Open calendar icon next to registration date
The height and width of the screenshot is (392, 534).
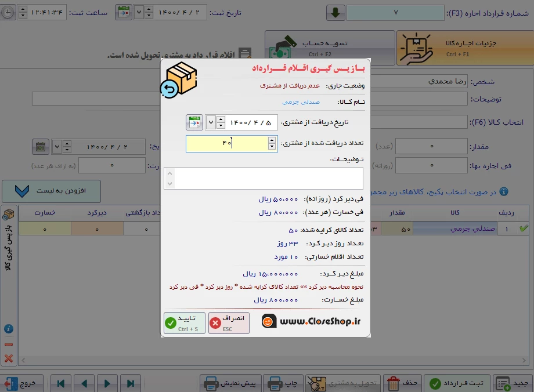coord(124,13)
